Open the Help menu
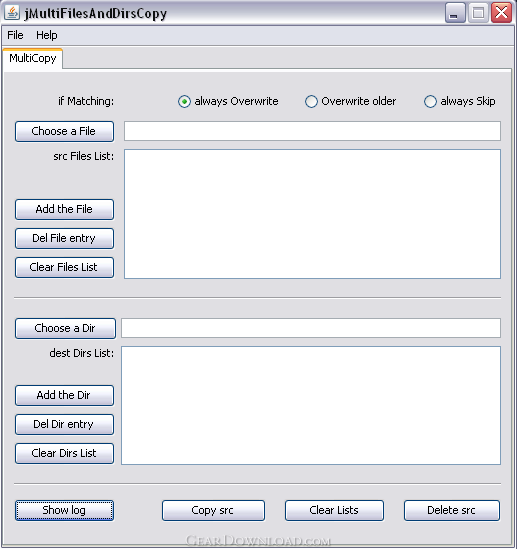The height and width of the screenshot is (549, 517). click(47, 35)
